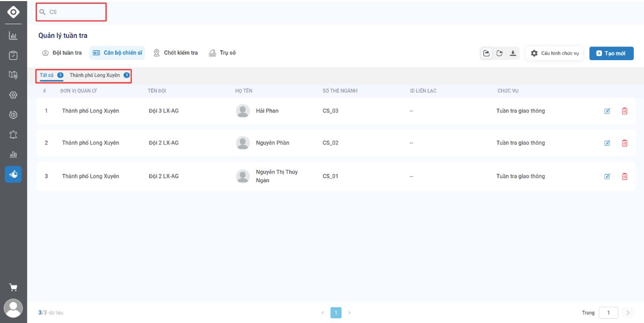Image resolution: width=644 pixels, height=323 pixels.
Task: Click the second export arrow toolbar icon
Action: point(499,53)
